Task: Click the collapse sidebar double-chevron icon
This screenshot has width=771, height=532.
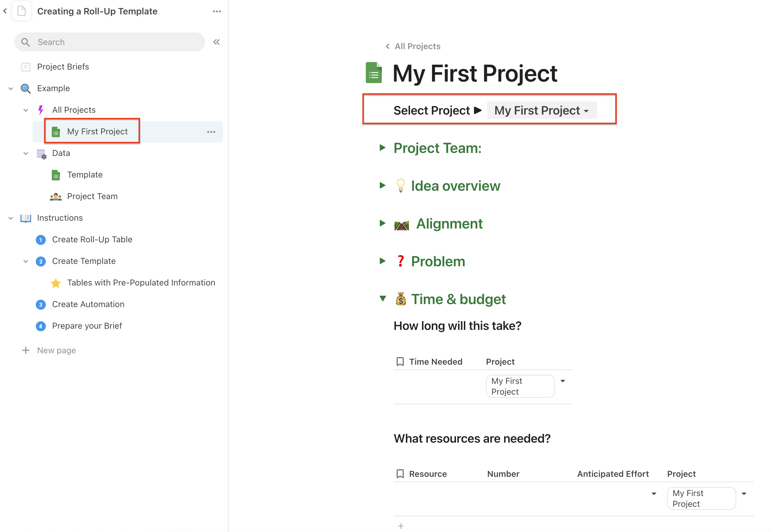Action: (x=216, y=42)
